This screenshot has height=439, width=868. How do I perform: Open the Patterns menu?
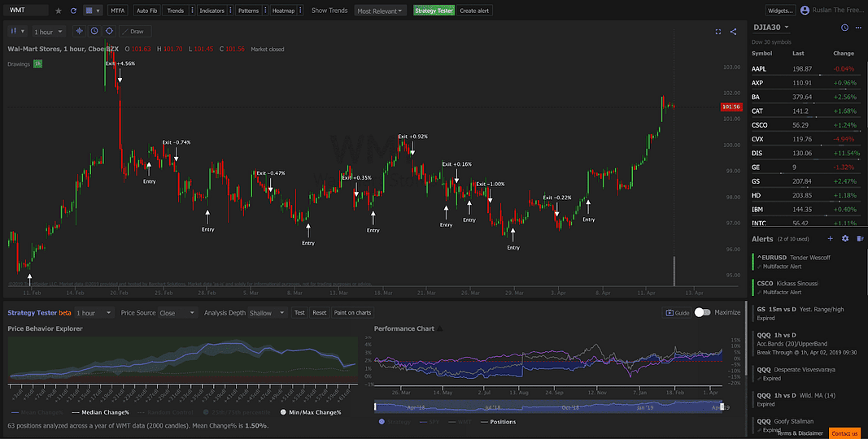[249, 11]
